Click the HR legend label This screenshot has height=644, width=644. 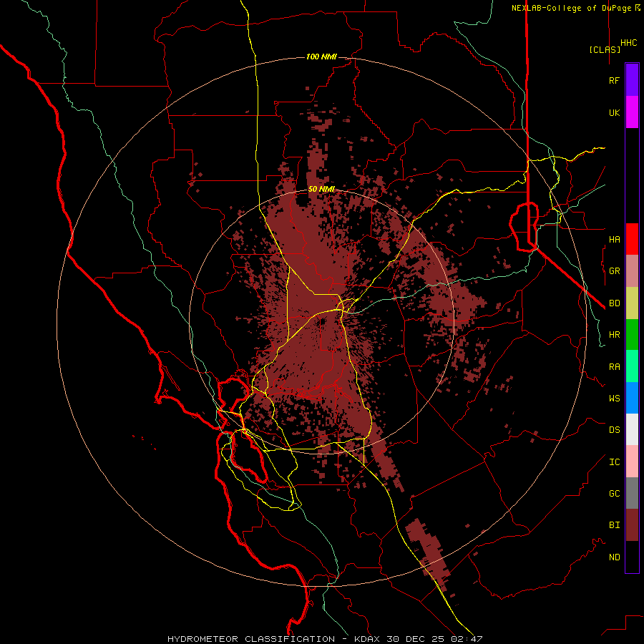coord(615,335)
